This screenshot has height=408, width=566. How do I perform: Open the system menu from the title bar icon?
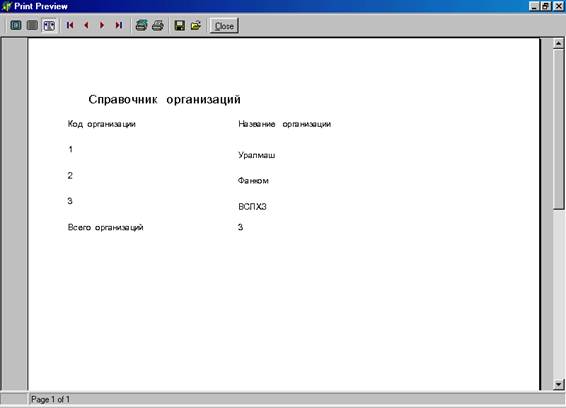(x=6, y=6)
